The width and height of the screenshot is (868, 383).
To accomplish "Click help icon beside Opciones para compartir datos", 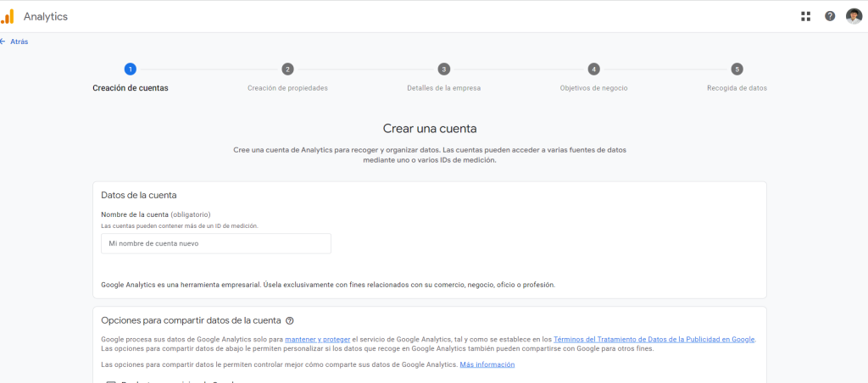I will pos(290,321).
